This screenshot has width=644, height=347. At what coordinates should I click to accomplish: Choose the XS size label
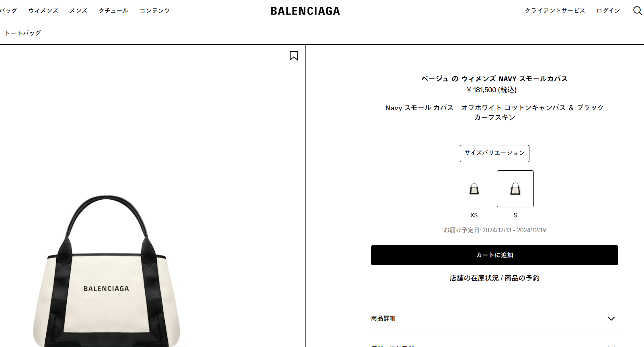(474, 215)
